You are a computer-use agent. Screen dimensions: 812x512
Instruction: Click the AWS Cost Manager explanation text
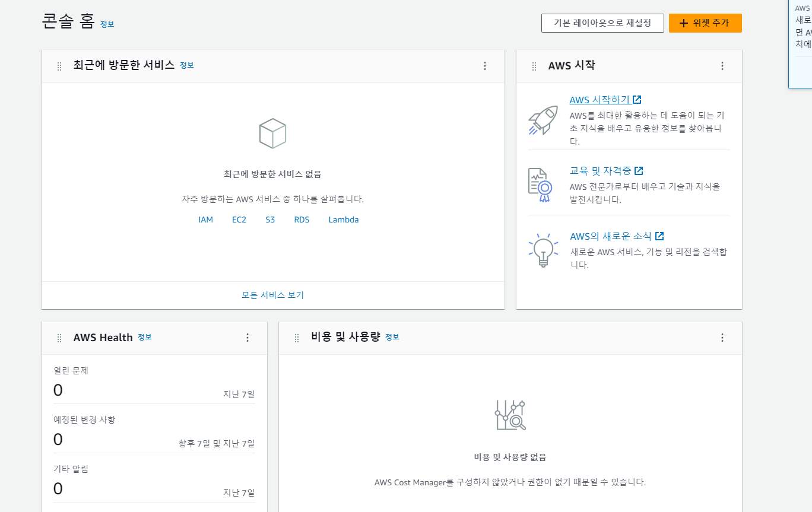pos(510,482)
